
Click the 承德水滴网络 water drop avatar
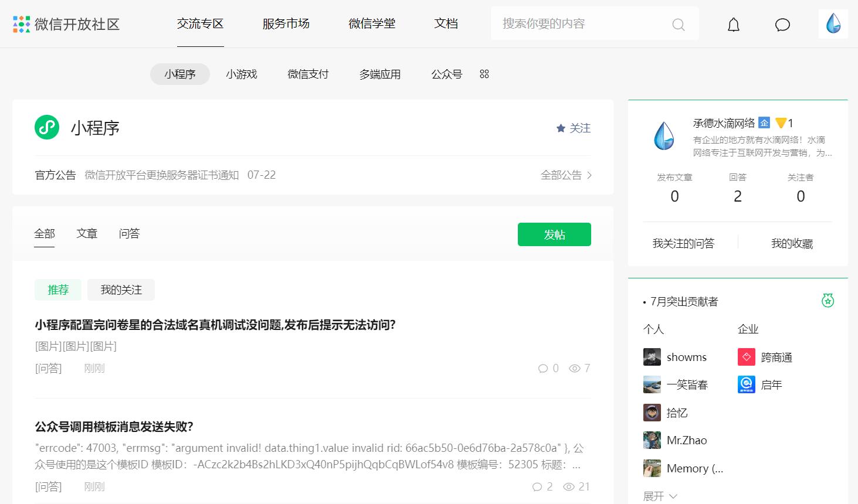[664, 136]
